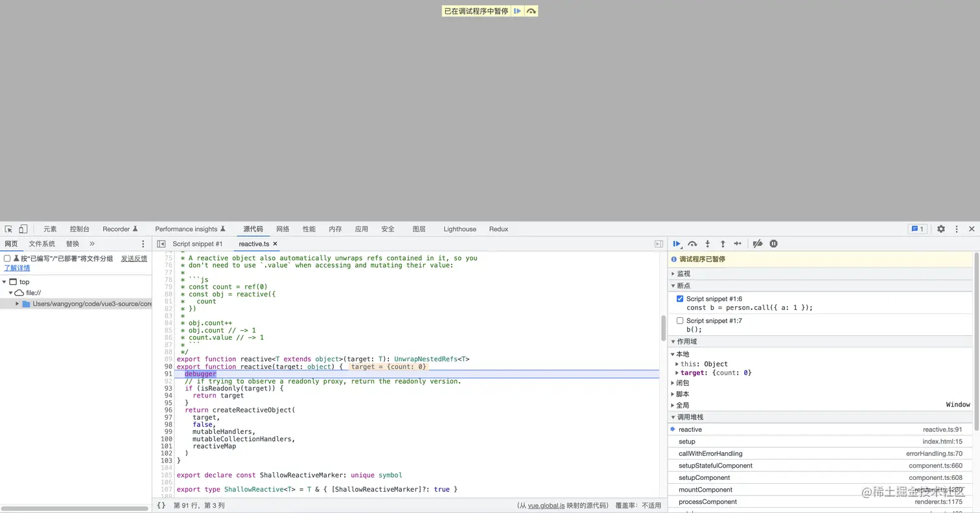980x513 pixels.
Task: Step over from the paused overlay banner
Action: coord(531,11)
